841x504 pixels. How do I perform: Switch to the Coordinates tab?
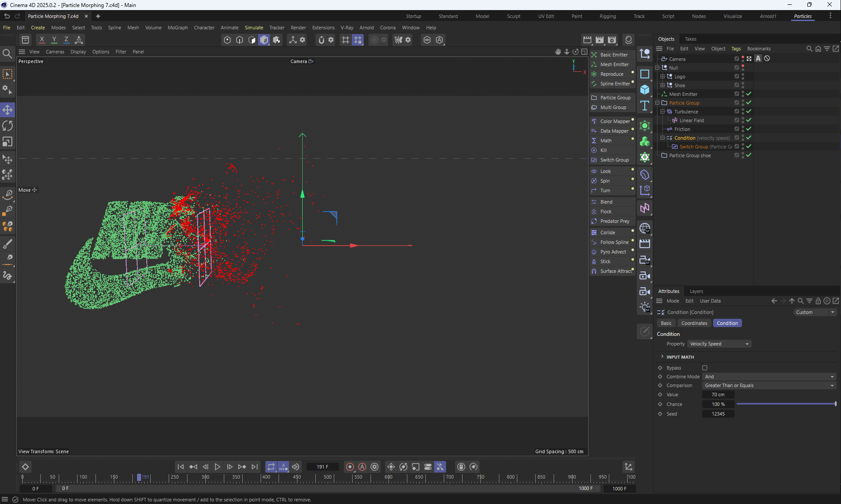tap(694, 323)
